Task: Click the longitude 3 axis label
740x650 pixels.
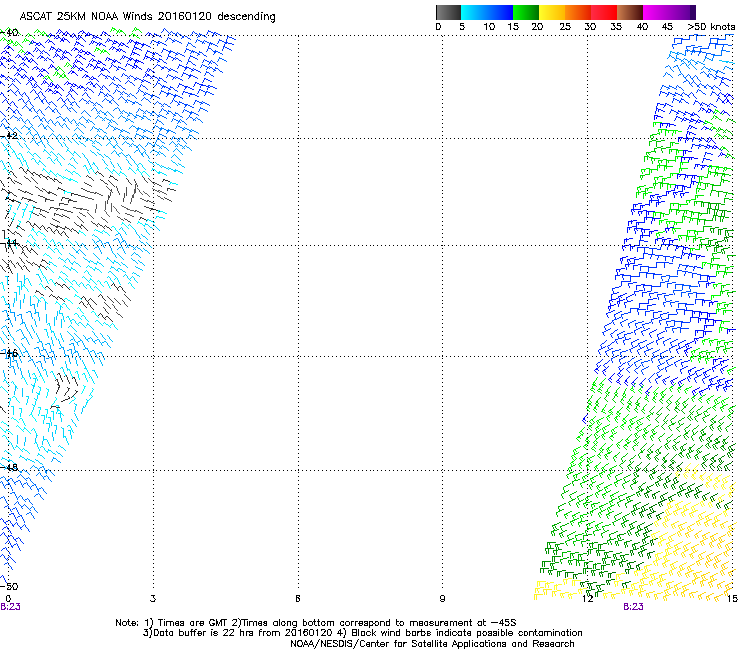Action: click(x=153, y=599)
